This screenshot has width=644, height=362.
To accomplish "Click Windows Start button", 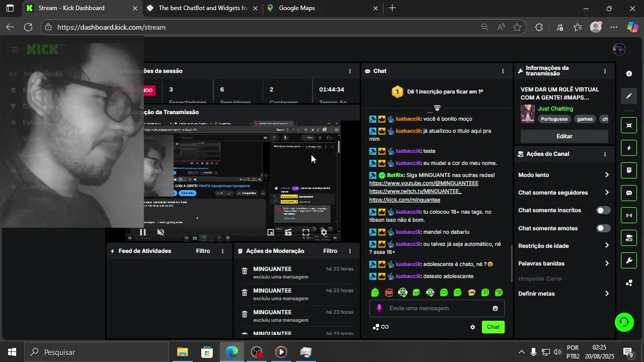I will 12,352.
